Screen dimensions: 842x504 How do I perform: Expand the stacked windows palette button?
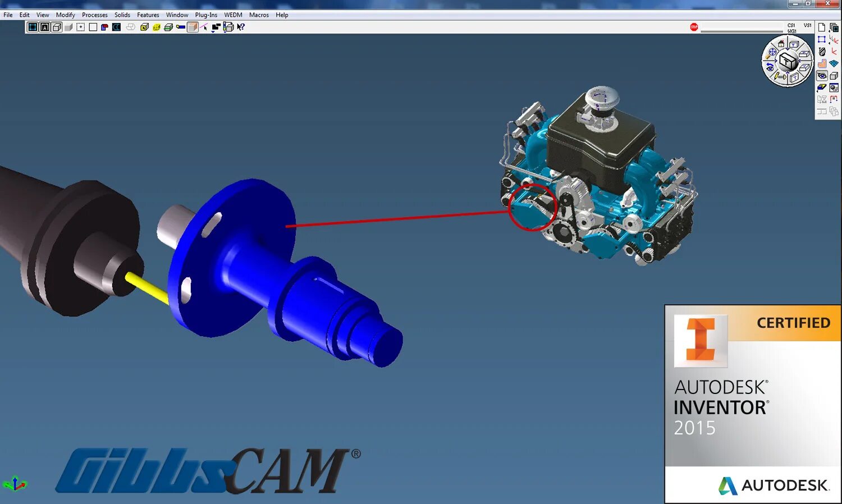tap(834, 28)
